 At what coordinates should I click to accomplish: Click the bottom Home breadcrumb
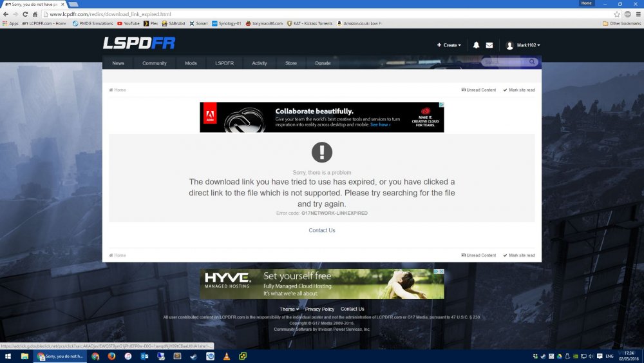(x=117, y=255)
